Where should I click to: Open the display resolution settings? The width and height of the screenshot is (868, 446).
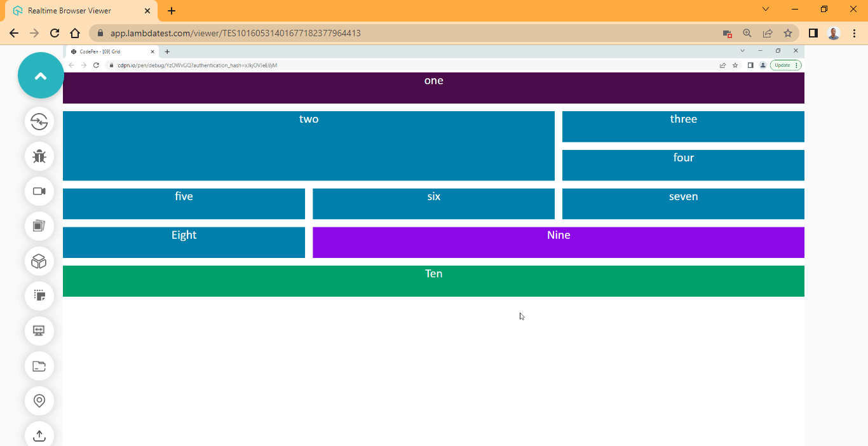(39, 331)
